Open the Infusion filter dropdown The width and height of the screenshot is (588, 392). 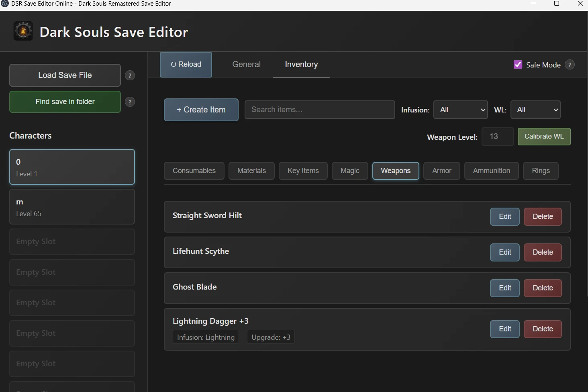[x=461, y=110]
